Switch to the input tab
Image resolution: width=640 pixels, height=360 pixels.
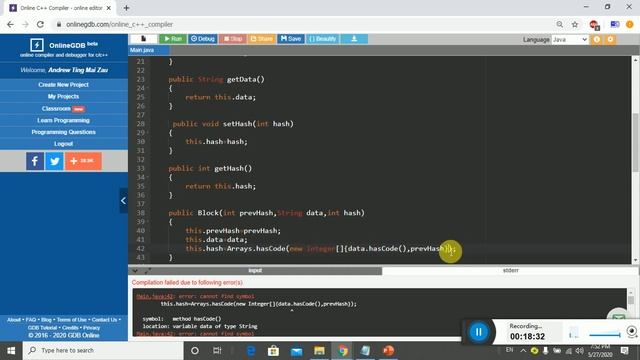pos(255,271)
